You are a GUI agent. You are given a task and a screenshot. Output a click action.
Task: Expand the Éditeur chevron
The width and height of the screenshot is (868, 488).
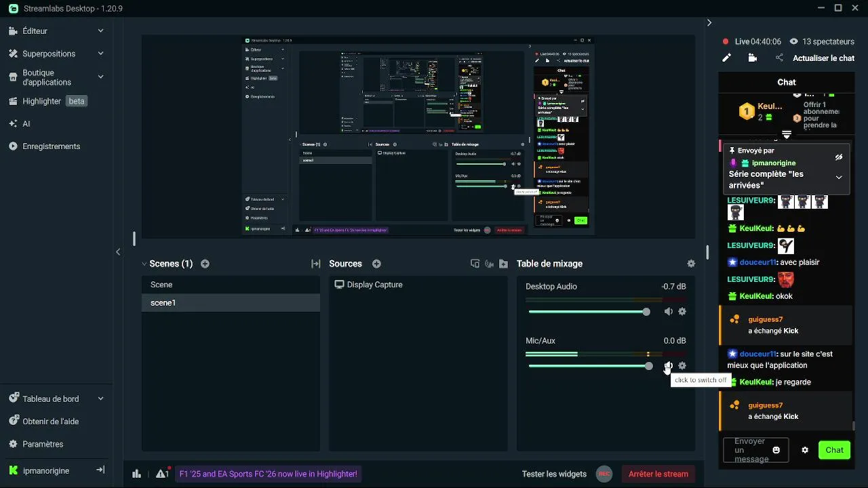pyautogui.click(x=100, y=31)
